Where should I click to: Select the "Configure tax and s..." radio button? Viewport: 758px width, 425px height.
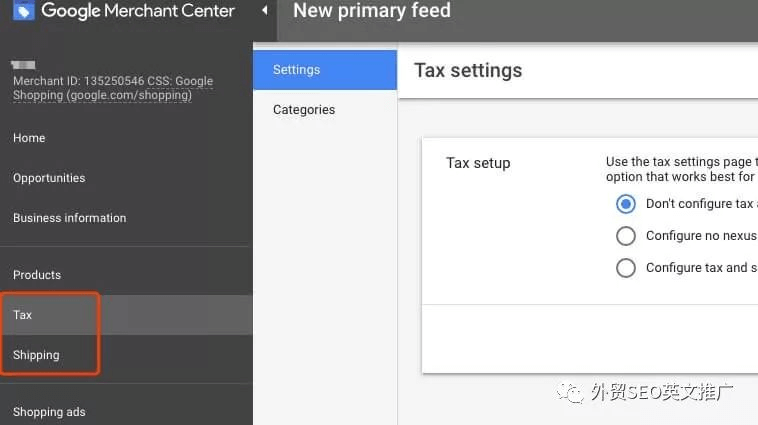point(626,268)
